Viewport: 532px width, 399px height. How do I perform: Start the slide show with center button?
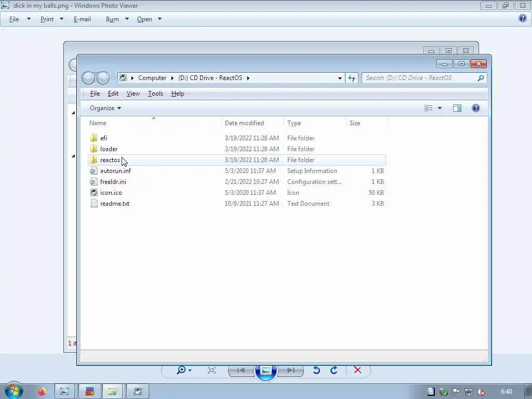click(x=265, y=370)
